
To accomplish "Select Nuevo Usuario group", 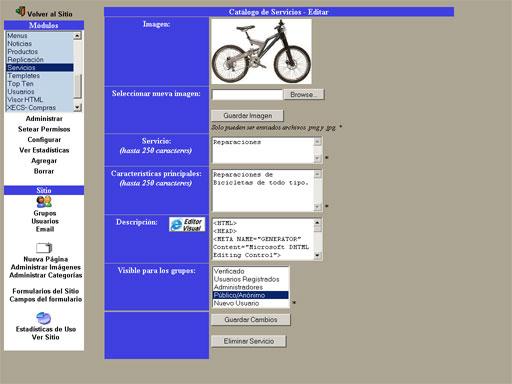I will [x=251, y=303].
